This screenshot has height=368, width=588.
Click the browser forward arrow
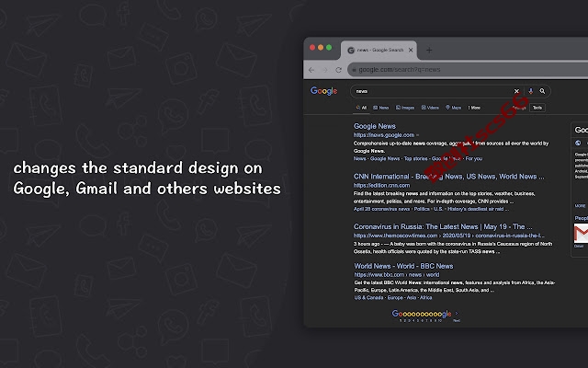pyautogui.click(x=325, y=70)
